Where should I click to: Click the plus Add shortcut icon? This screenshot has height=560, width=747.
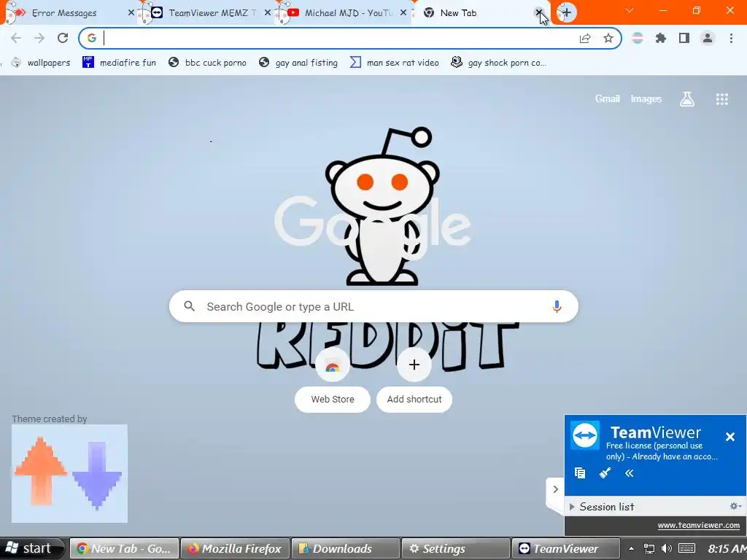[414, 365]
